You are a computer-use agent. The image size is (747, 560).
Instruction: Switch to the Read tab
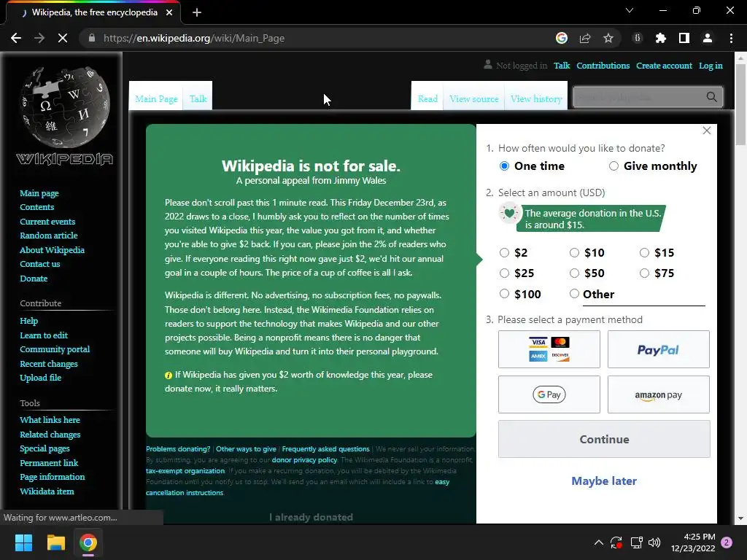click(427, 98)
